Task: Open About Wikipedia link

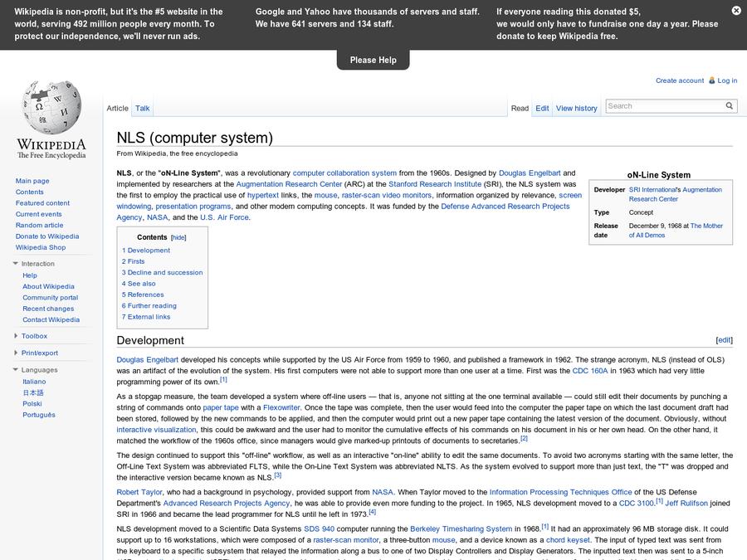Action: point(48,286)
